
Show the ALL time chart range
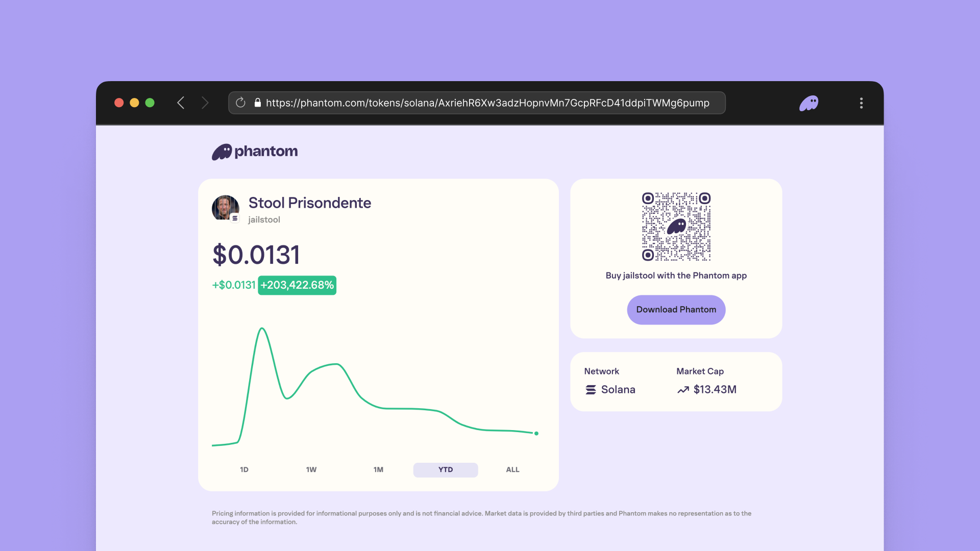click(512, 470)
